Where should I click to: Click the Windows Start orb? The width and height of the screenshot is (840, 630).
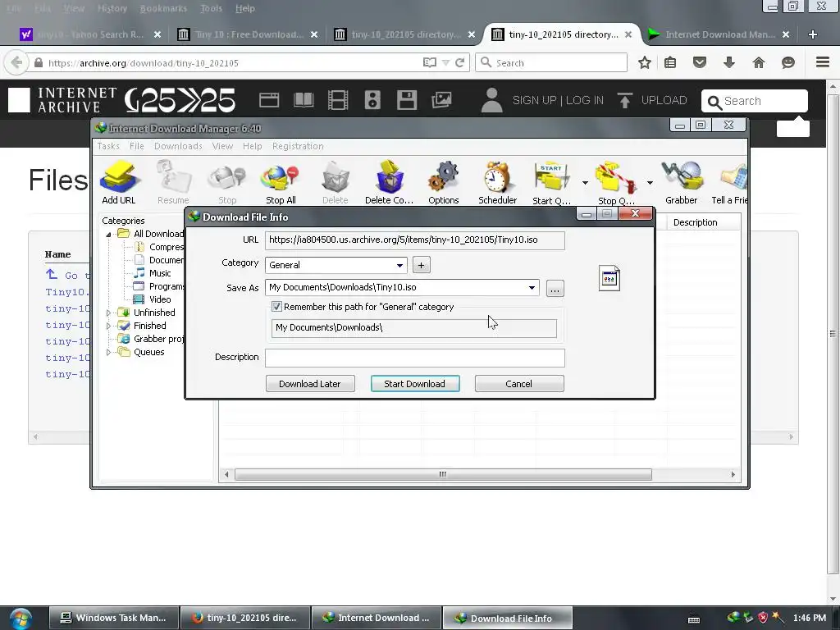[21, 619]
